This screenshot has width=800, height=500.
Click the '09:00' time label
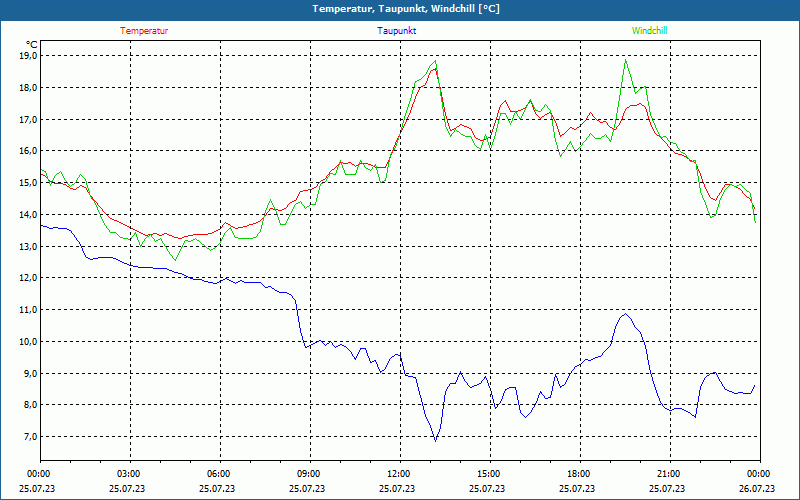tap(310, 474)
